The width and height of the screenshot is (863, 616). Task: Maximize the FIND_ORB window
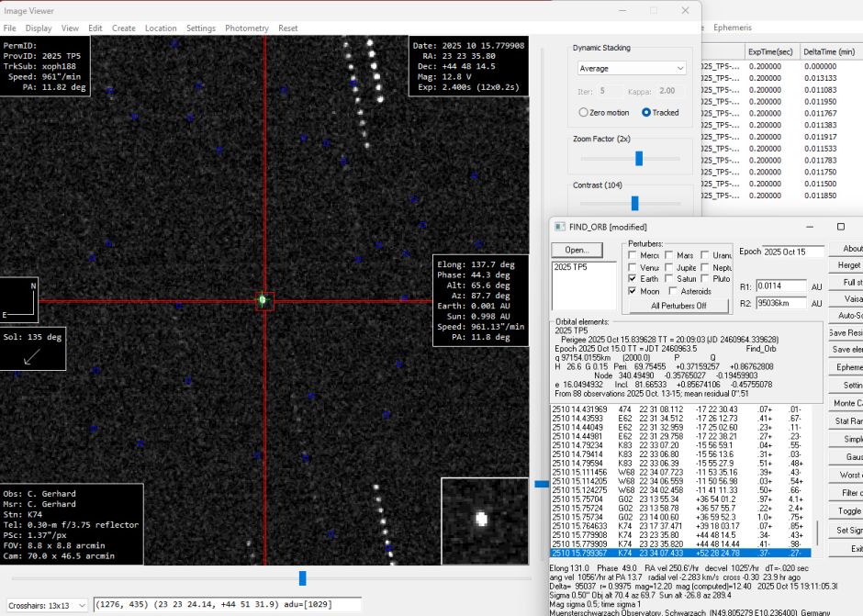840,227
